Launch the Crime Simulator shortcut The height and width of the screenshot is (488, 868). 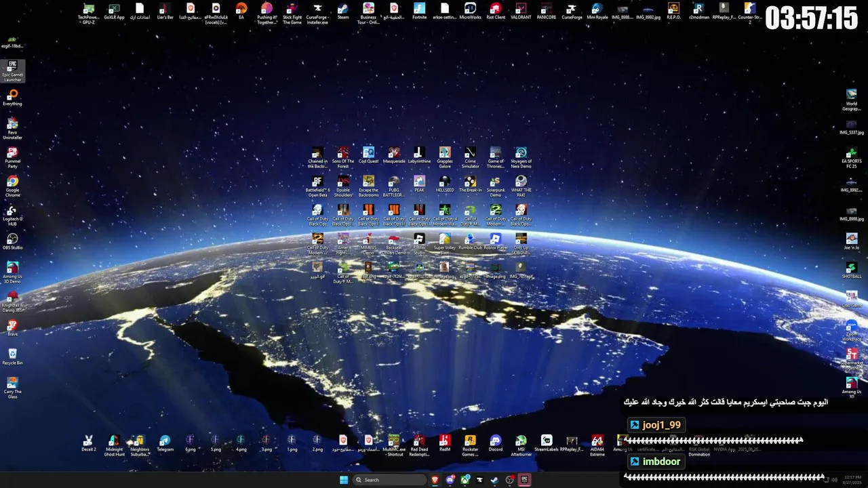click(x=470, y=157)
